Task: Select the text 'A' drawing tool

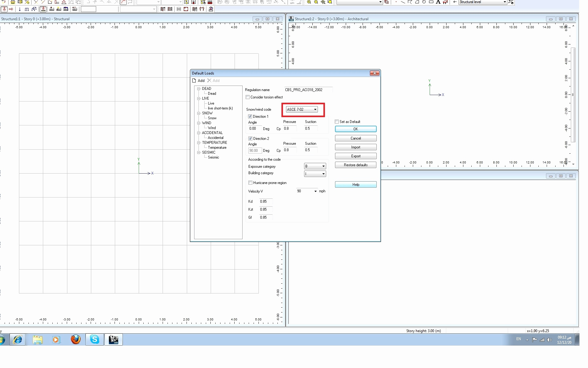Action: coord(438,2)
